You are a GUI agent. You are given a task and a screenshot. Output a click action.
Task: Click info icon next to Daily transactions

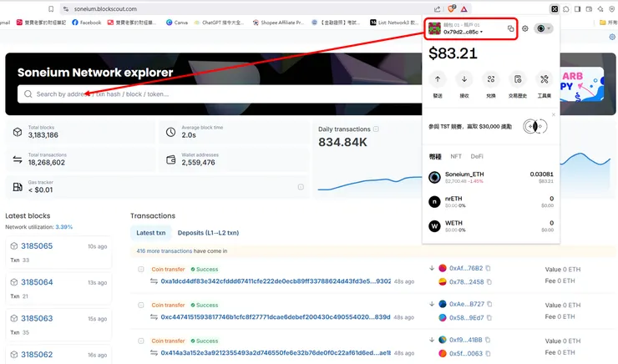tap(376, 129)
